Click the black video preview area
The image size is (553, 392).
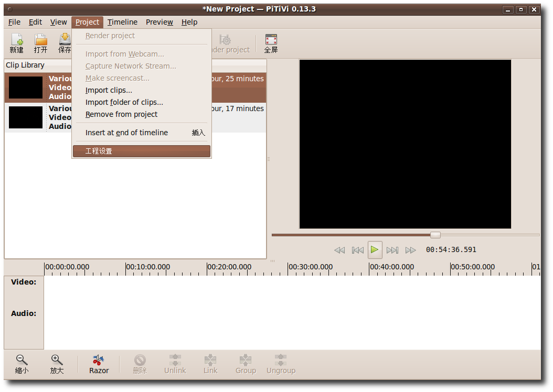point(405,144)
